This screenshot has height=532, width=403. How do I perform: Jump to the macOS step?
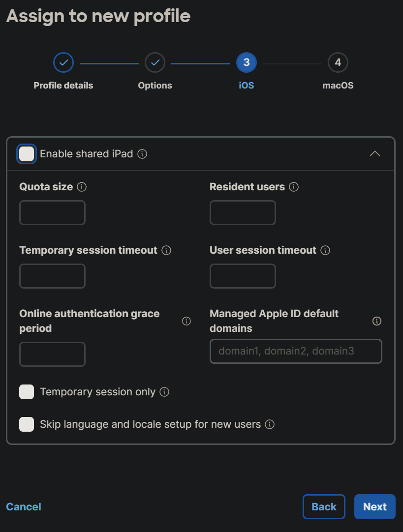338,62
